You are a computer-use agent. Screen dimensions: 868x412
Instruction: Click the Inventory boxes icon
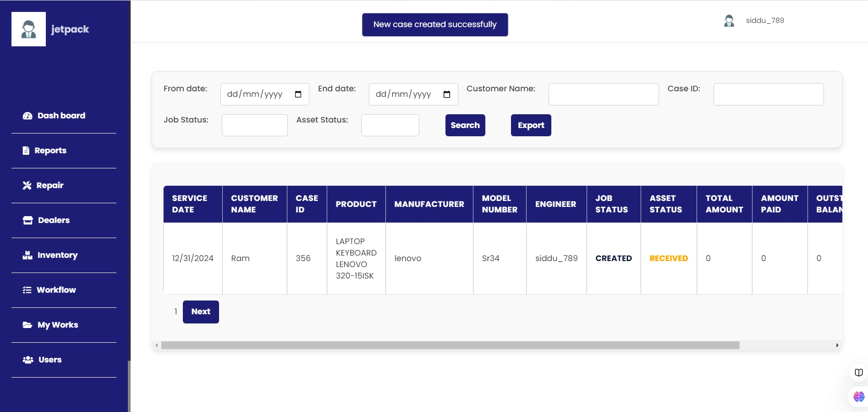(x=27, y=255)
